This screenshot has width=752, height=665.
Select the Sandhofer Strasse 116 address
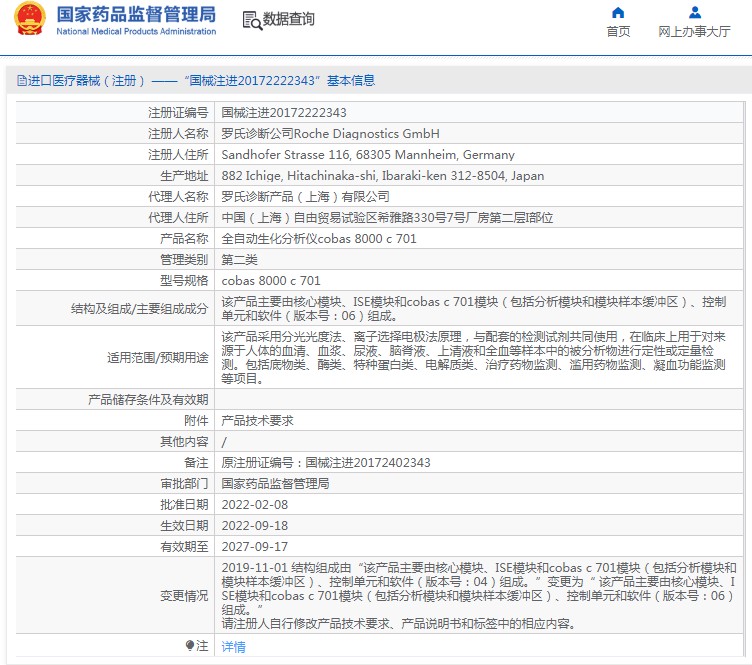[368, 155]
